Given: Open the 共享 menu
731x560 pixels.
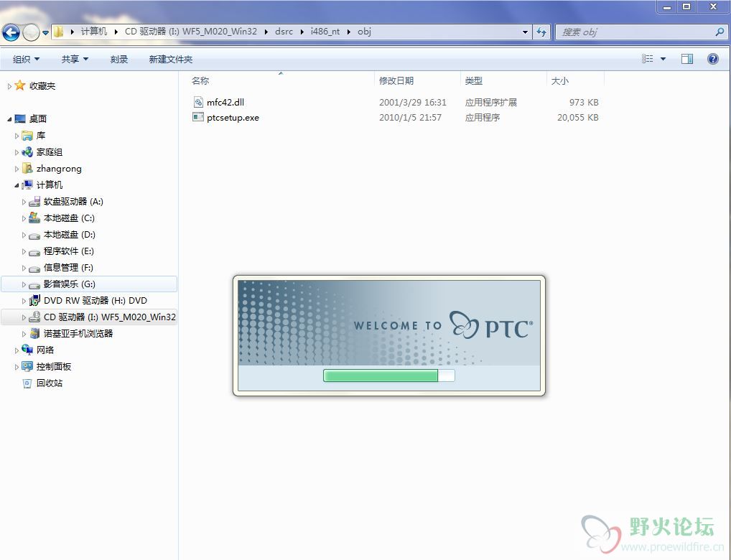Looking at the screenshot, I should point(75,59).
